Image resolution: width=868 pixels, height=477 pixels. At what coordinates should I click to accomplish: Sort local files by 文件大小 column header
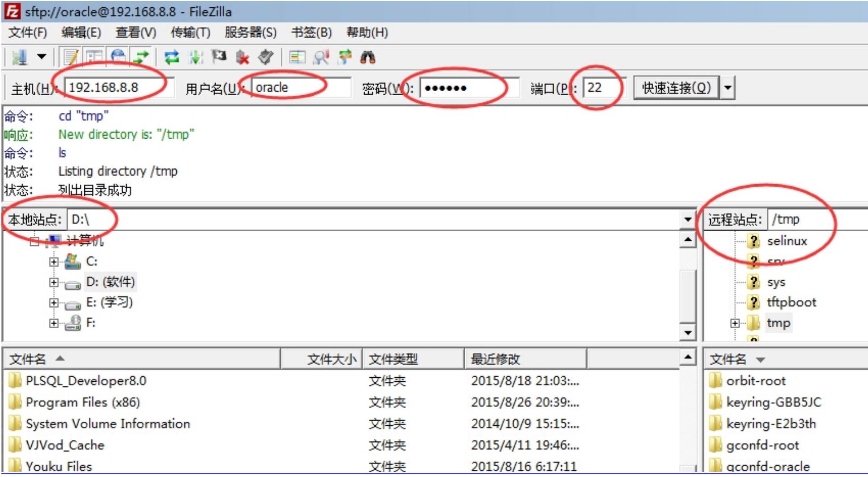pyautogui.click(x=321, y=359)
